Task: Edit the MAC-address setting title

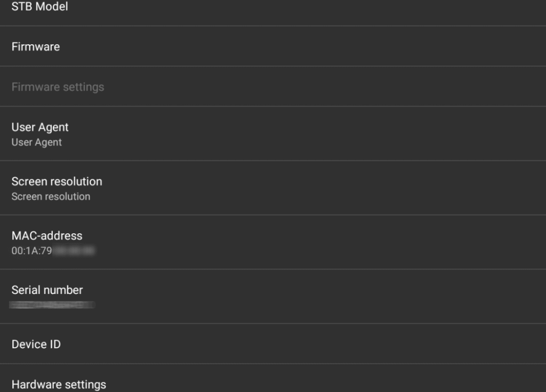Action: coord(47,236)
